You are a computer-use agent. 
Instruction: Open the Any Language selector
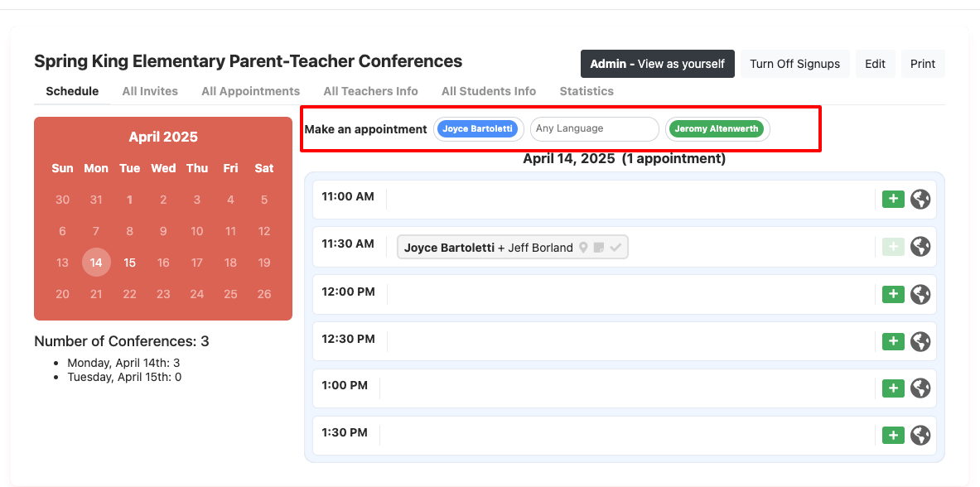pos(594,128)
